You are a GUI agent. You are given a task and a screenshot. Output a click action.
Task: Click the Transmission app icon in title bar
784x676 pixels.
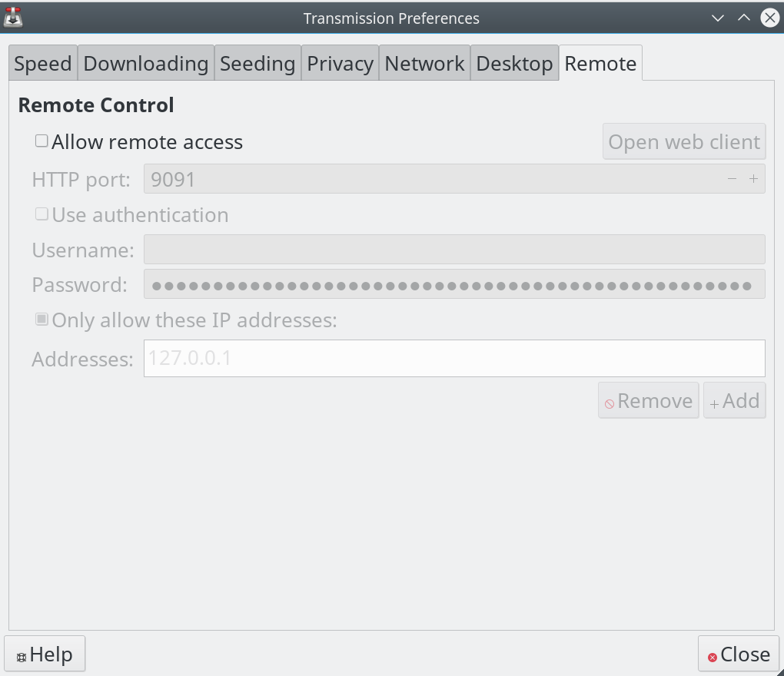tap(13, 18)
